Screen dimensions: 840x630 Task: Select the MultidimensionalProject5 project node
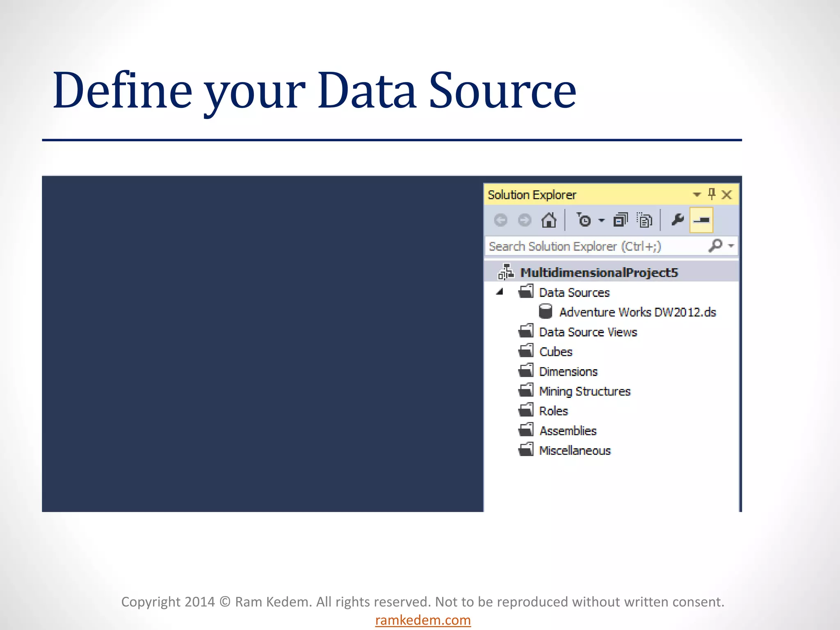(599, 273)
